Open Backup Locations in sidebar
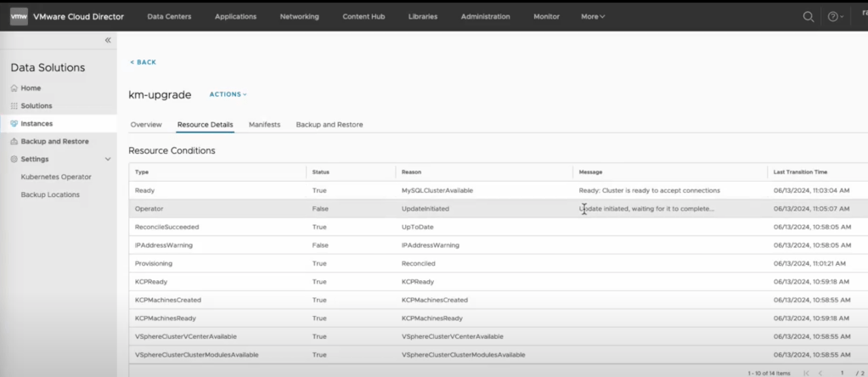The height and width of the screenshot is (377, 868). pos(50,194)
